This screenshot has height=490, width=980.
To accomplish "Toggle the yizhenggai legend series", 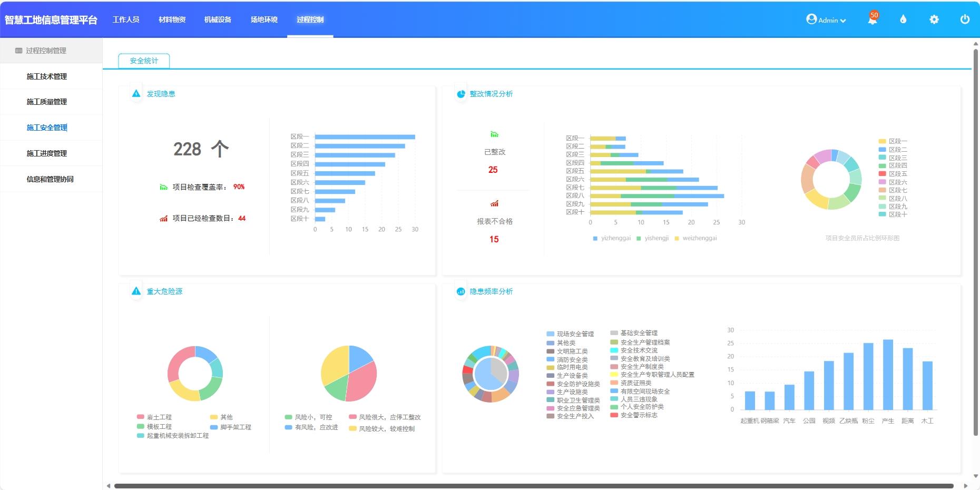I will (x=611, y=238).
